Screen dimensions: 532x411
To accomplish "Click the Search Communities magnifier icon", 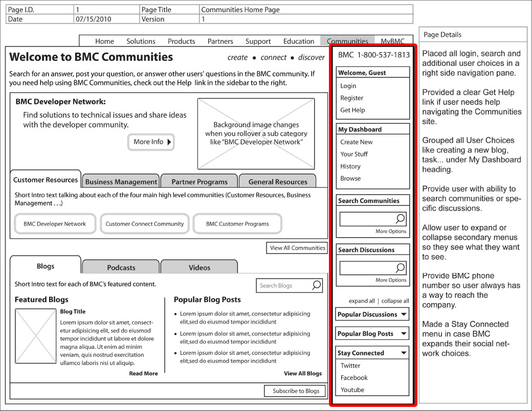I will pos(400,219).
